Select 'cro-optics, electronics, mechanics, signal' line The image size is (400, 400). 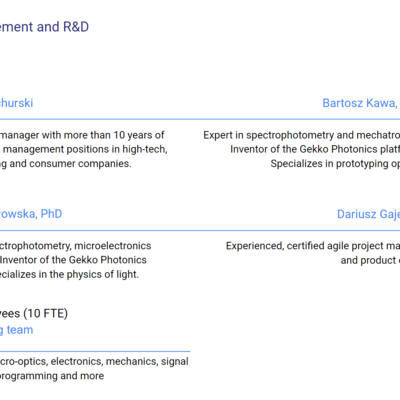[x=94, y=362]
